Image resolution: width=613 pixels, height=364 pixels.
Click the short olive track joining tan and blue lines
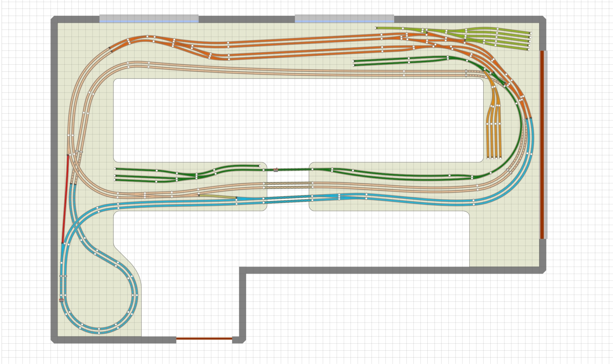tap(218, 196)
